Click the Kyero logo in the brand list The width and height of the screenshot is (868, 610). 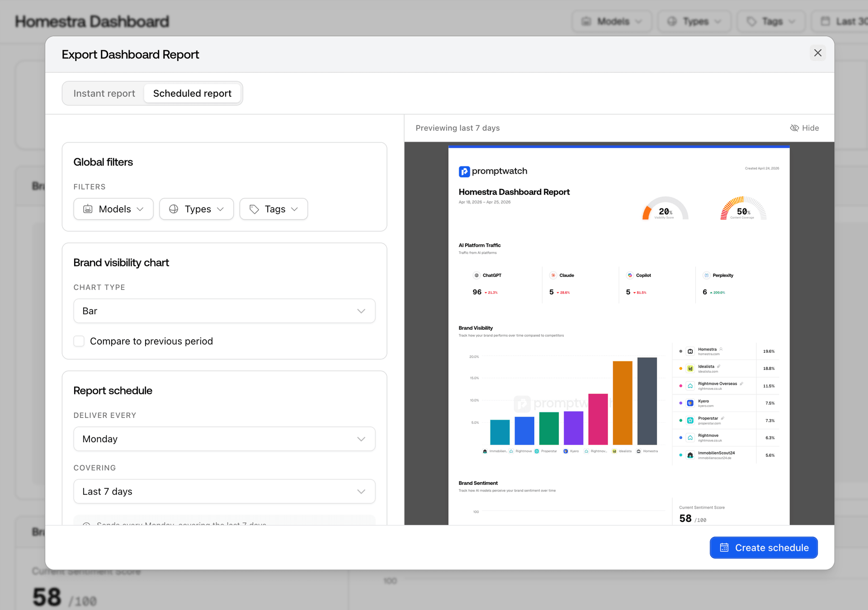click(x=690, y=403)
